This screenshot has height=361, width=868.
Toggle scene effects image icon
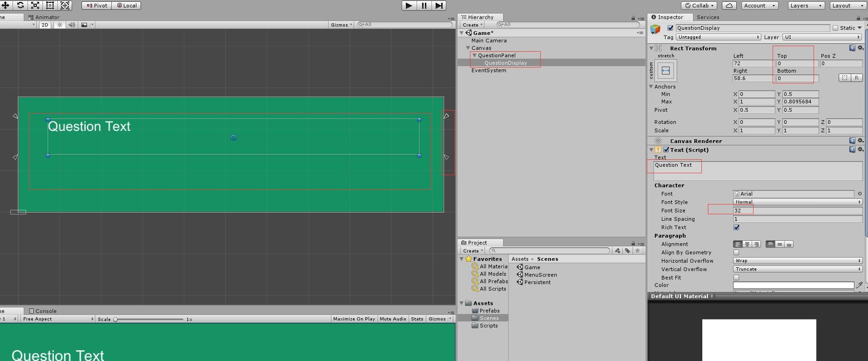84,25
